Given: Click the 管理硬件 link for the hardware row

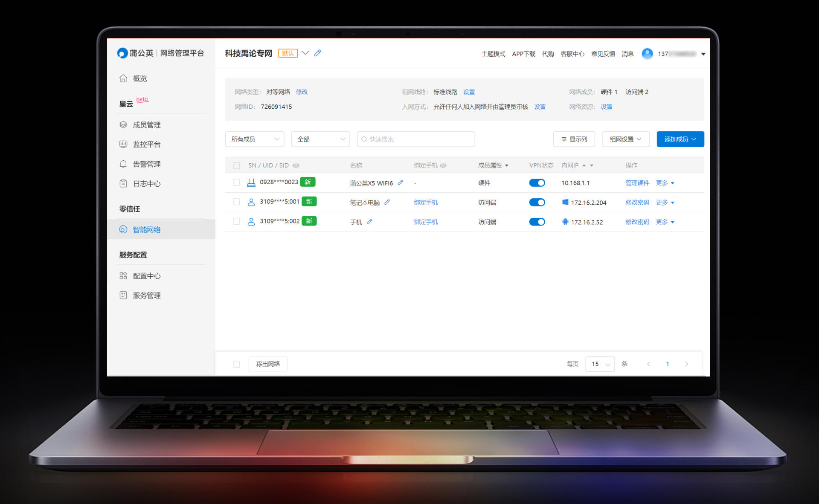Looking at the screenshot, I should pos(637,183).
